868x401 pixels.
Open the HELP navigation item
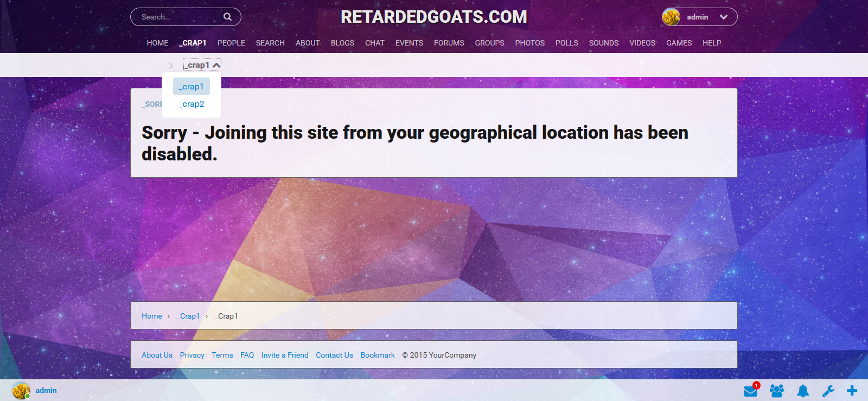click(712, 43)
